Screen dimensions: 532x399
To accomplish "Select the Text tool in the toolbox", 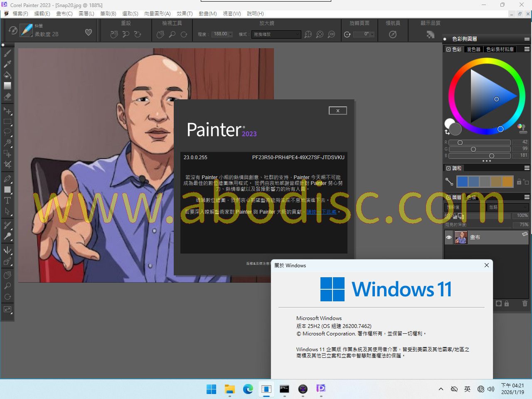I will pos(7,200).
